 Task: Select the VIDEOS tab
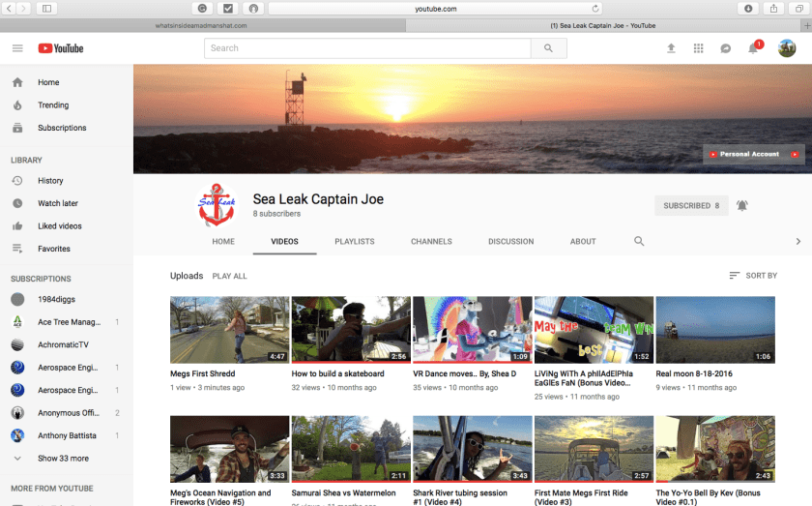(284, 242)
